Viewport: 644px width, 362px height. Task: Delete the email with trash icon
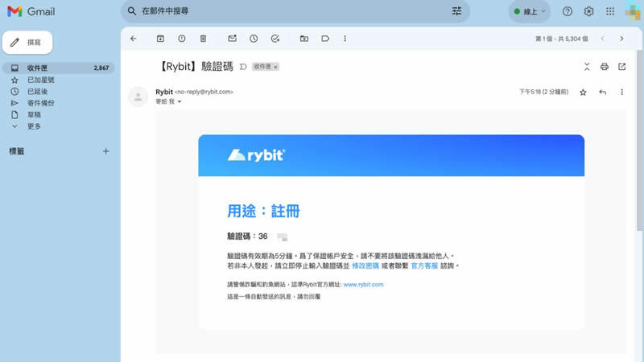click(203, 38)
